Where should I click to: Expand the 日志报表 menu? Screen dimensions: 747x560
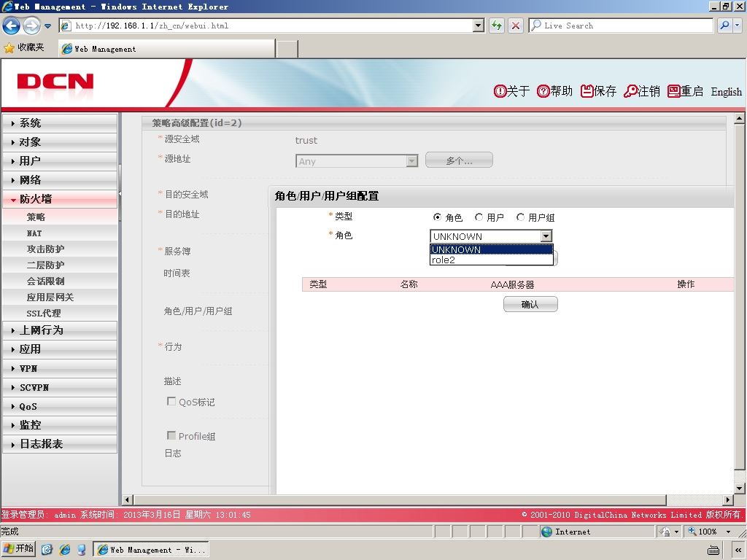(60, 444)
